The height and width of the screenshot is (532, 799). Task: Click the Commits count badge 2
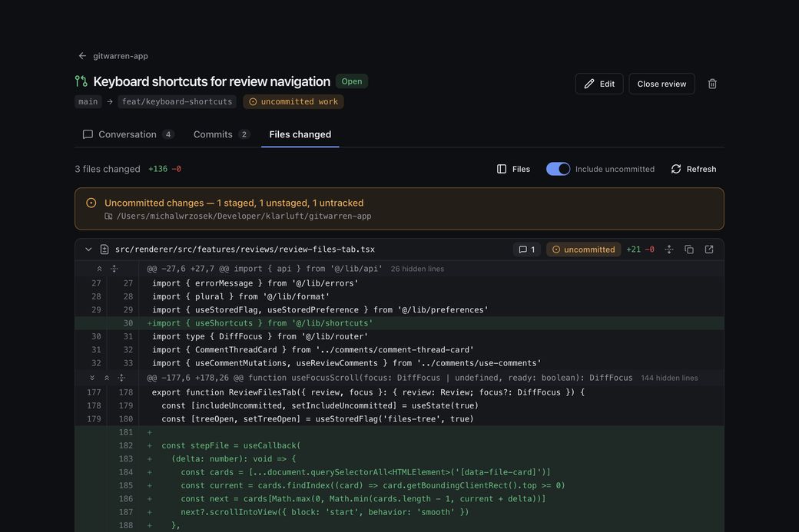(x=244, y=134)
